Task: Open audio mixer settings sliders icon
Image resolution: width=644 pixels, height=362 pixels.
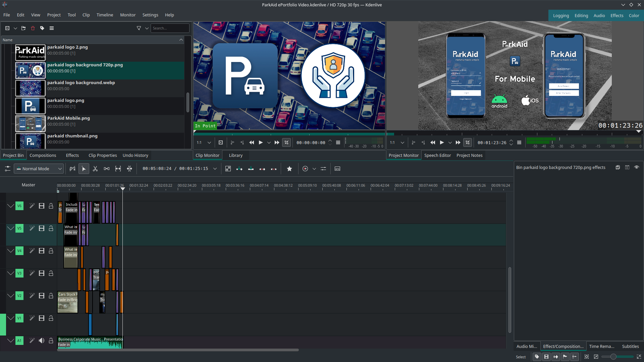Action: [x=323, y=169]
